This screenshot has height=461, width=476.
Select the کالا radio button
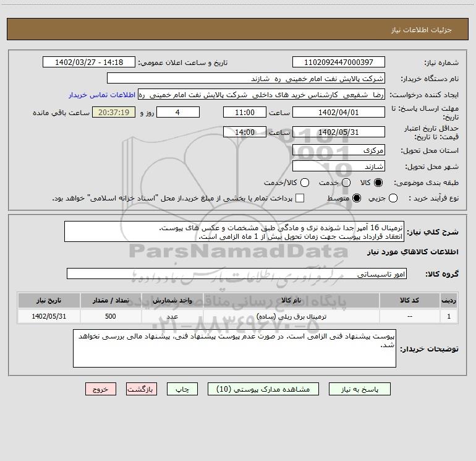coord(378,183)
